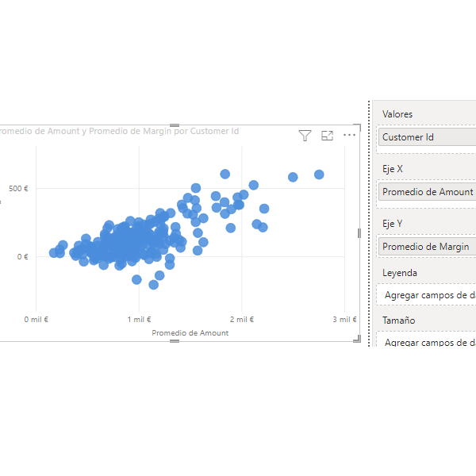Click the top-middle resize handle of the visual
The image size is (476, 476).
(175, 125)
